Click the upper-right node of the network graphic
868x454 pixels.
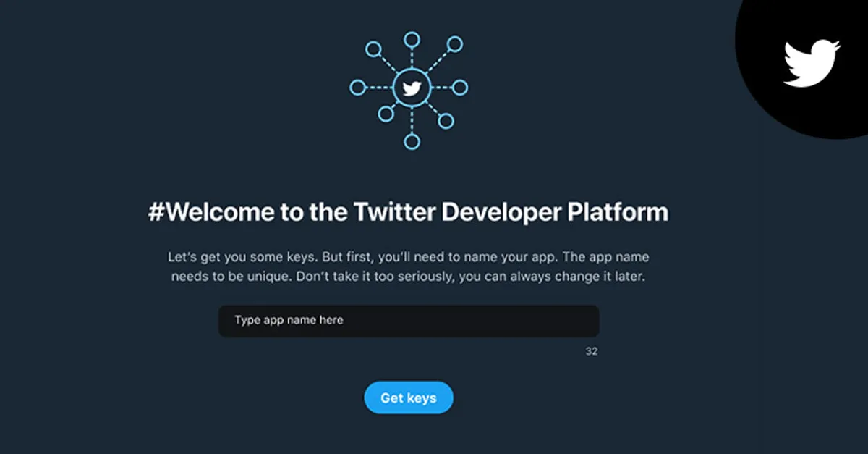pyautogui.click(x=454, y=43)
